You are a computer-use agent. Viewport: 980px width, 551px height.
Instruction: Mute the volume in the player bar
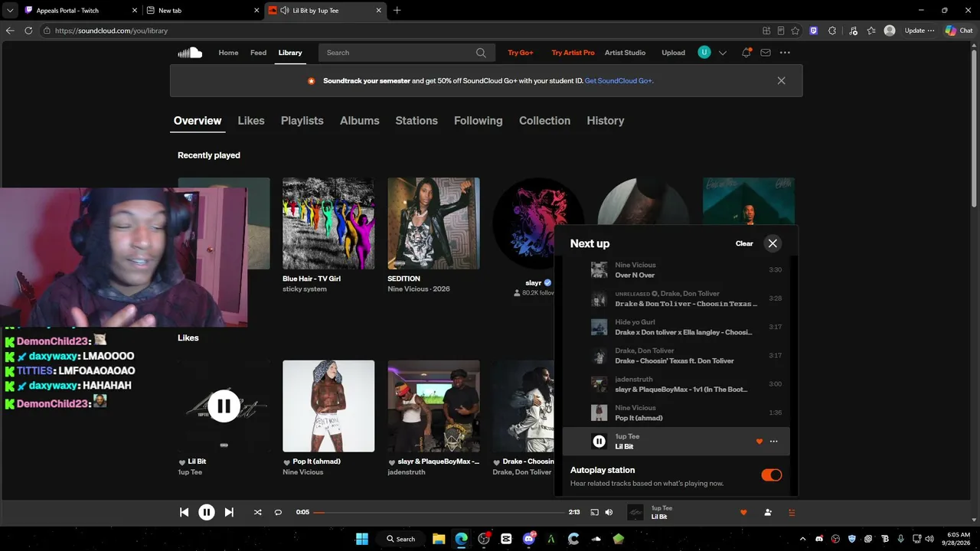point(609,512)
